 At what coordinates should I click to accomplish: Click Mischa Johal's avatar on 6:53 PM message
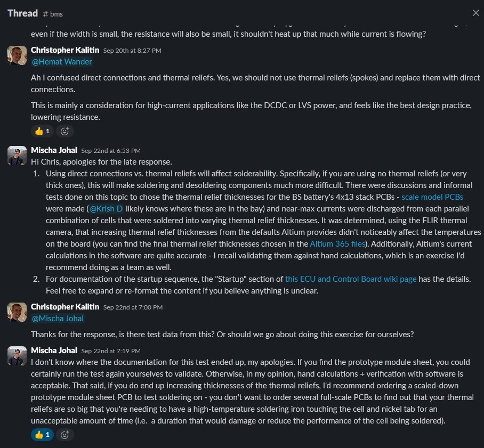click(x=17, y=155)
